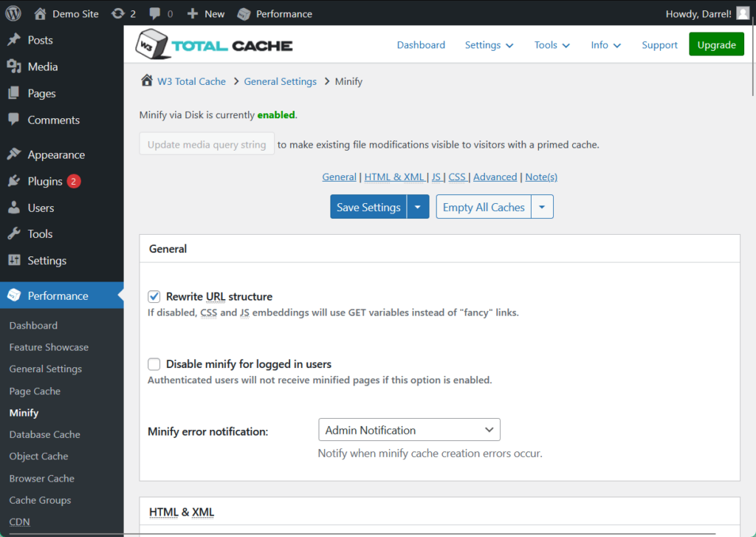Click the Upgrade button
This screenshot has height=537, width=756.
pos(716,44)
